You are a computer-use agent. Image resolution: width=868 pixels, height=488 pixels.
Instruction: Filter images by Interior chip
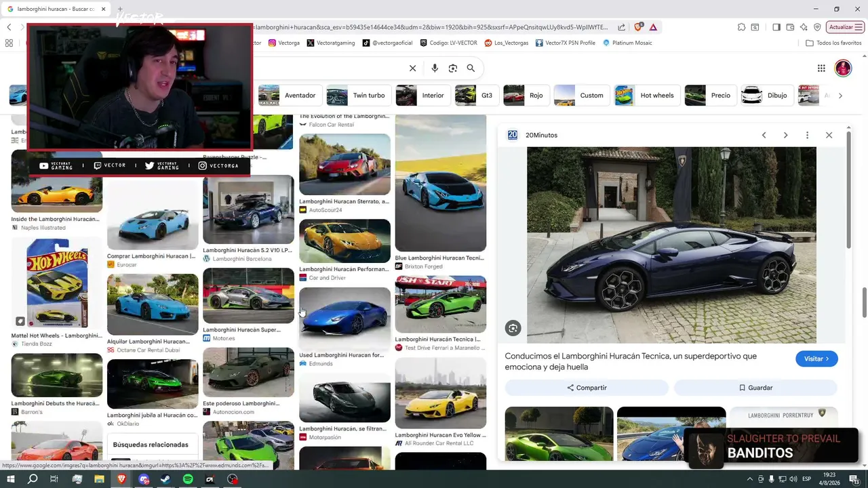[422, 96]
